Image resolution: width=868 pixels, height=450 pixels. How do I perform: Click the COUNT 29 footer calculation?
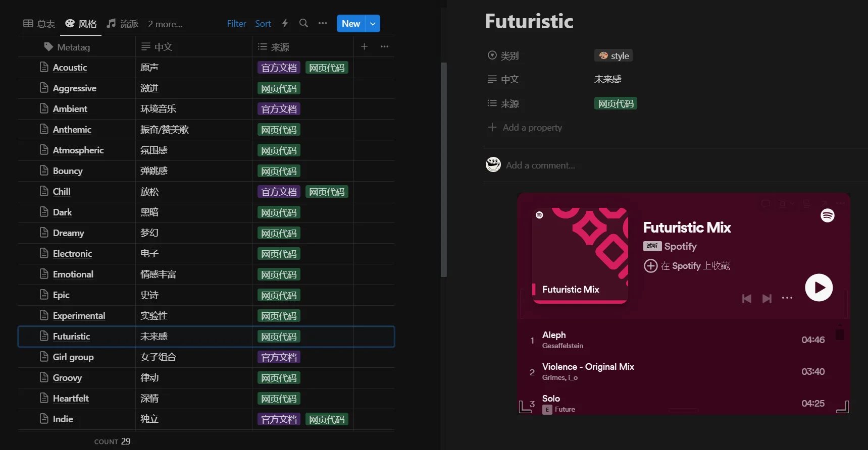tap(112, 441)
